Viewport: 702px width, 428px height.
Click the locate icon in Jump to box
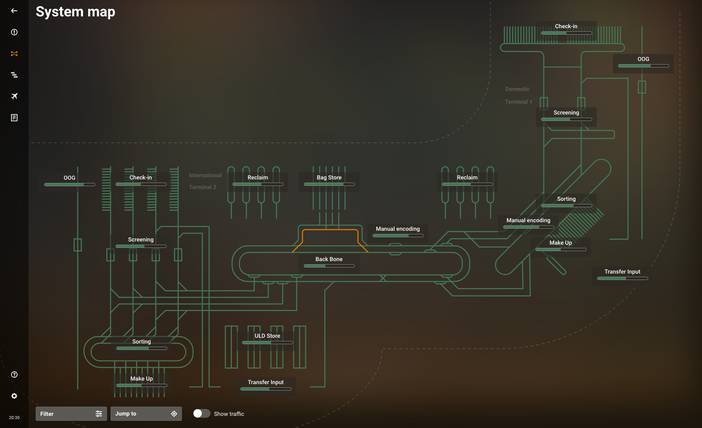point(174,414)
